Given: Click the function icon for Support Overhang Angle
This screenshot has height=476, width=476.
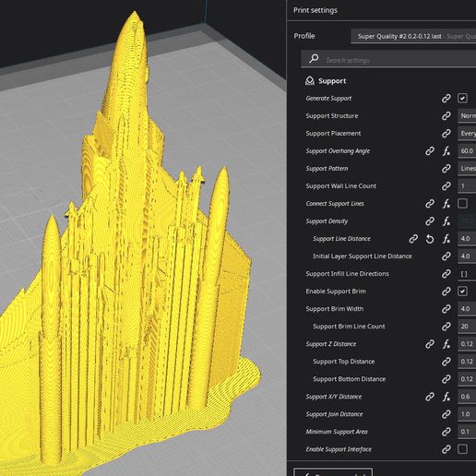Looking at the screenshot, I should click(446, 151).
